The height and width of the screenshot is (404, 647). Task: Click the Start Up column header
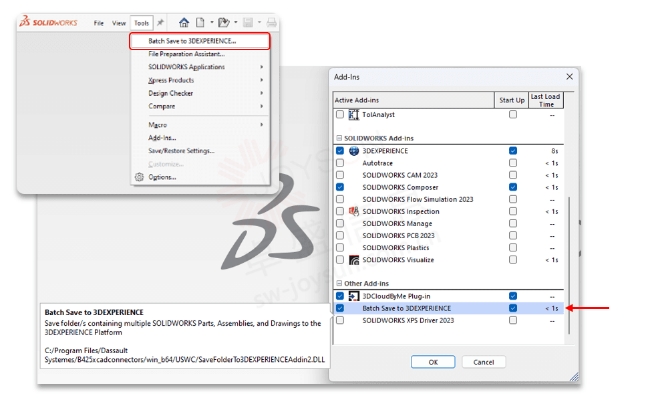tap(512, 100)
